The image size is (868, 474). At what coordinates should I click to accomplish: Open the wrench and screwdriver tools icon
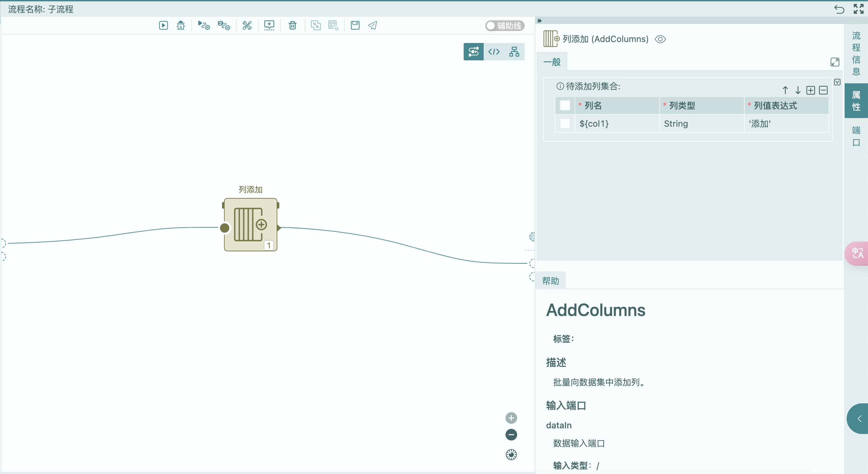247,25
